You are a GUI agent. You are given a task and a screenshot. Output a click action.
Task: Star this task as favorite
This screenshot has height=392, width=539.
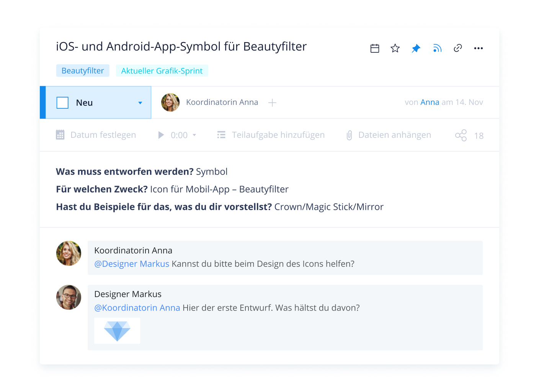coord(395,49)
